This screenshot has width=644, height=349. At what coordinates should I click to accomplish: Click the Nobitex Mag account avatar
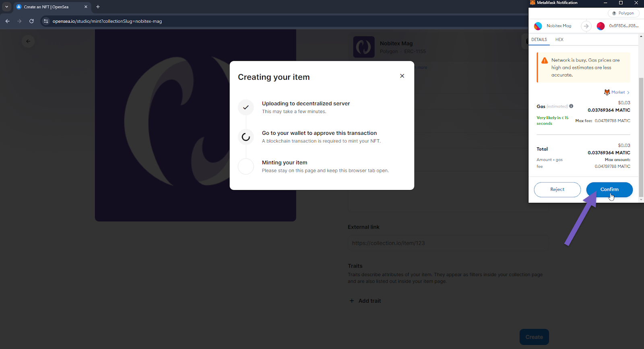click(x=538, y=26)
